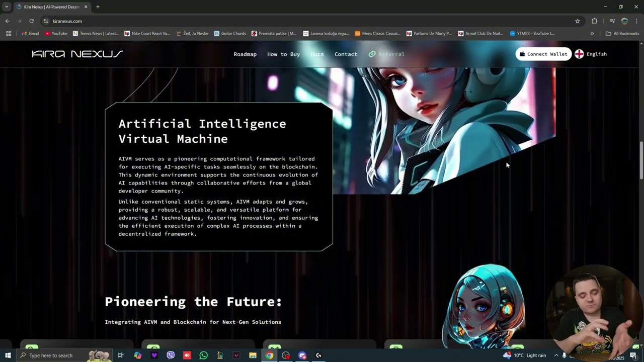Viewport: 644px width, 362px height.
Task: Open the Logitech G app on taskbar
Action: tap(318, 355)
